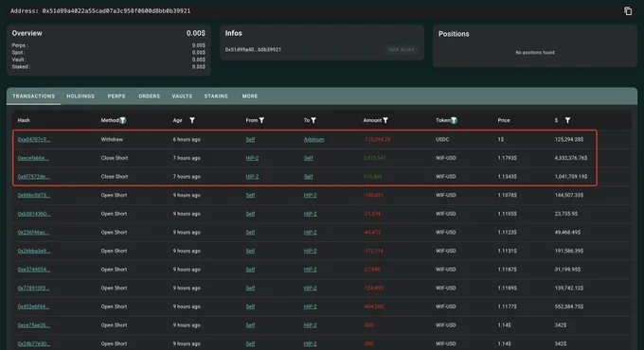Go to the Vaults tab
644x350 pixels.
(182, 96)
